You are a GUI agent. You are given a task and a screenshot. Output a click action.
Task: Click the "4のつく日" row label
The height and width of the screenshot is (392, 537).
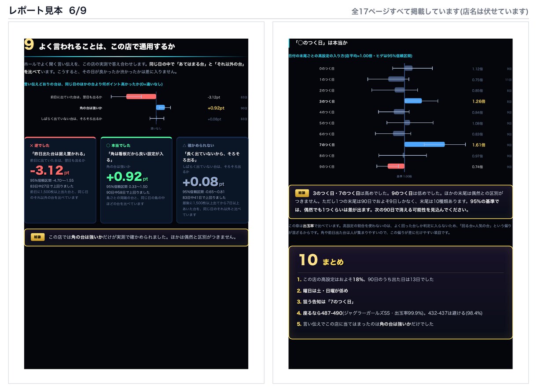327,112
